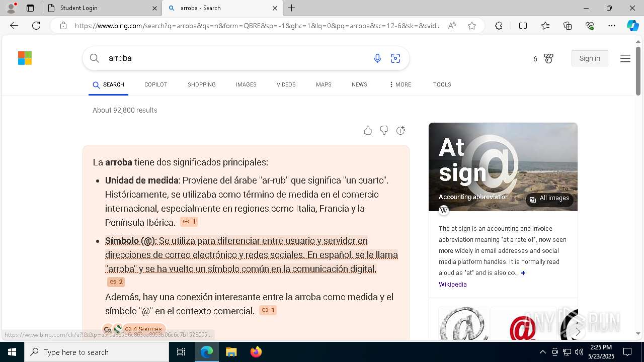The height and width of the screenshot is (362, 644).
Task: Open the MAPS tab
Action: (324, 84)
